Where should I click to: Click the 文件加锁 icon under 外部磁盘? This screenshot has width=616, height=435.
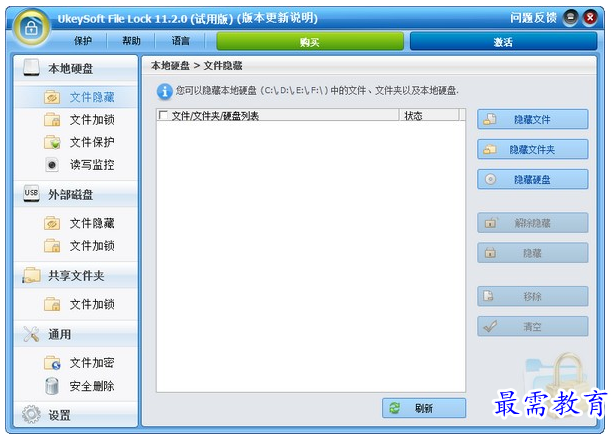(52, 246)
